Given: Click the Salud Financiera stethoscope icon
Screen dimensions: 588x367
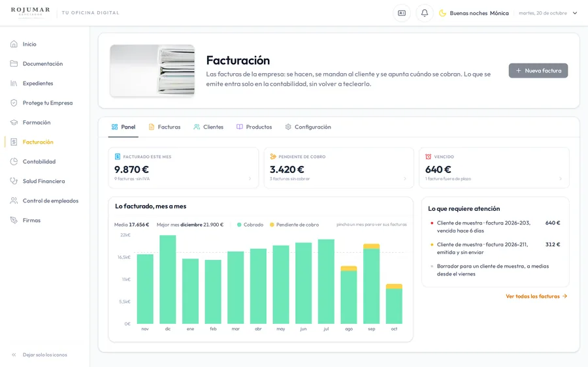Looking at the screenshot, I should click(14, 181).
